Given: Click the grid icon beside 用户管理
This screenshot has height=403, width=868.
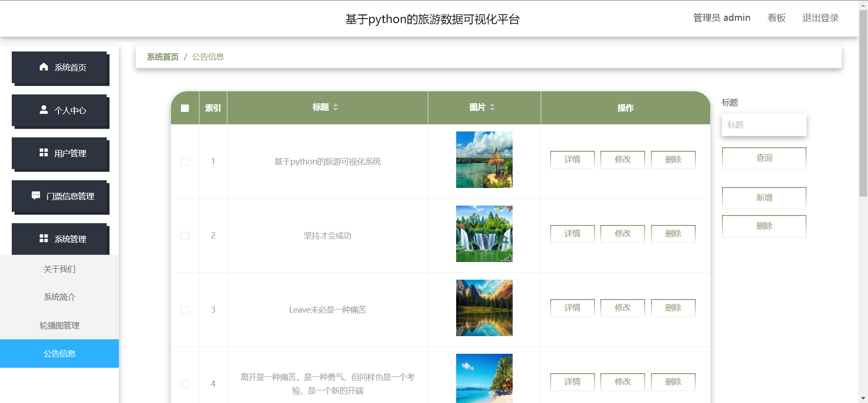Looking at the screenshot, I should [44, 153].
